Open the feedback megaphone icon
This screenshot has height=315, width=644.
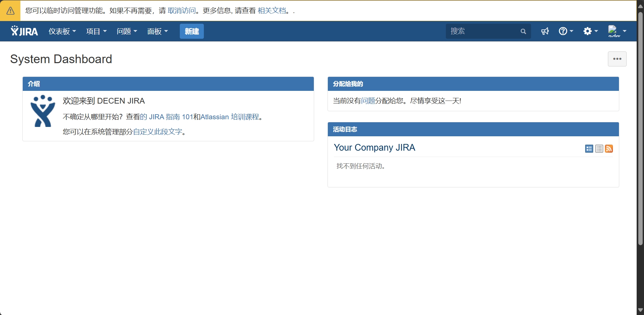[x=545, y=31]
